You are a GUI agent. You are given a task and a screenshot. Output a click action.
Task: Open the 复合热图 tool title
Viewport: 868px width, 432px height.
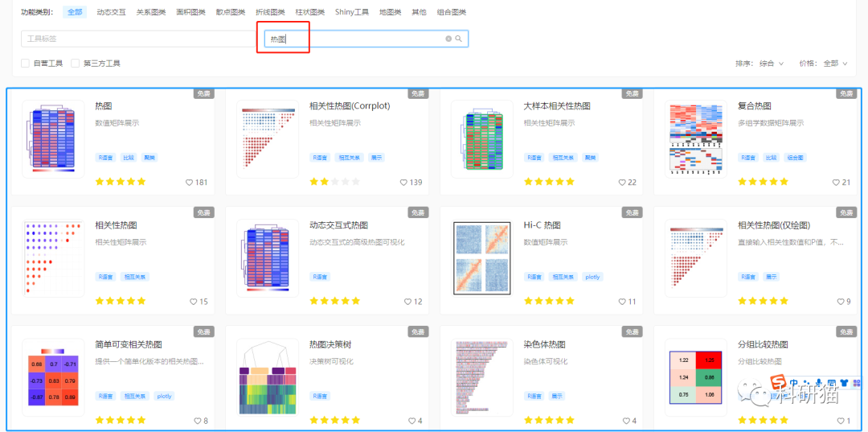click(755, 105)
